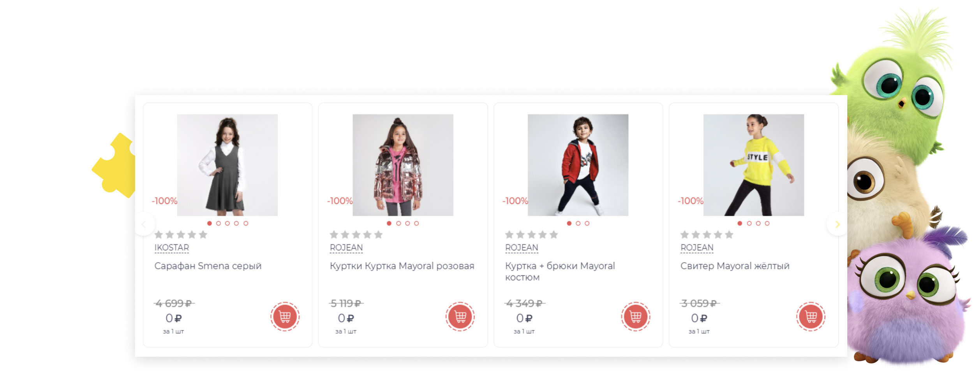Image resolution: width=980 pixels, height=374 pixels.
Task: Open ROJEAN brand link on yellow sweater card
Action: (697, 248)
